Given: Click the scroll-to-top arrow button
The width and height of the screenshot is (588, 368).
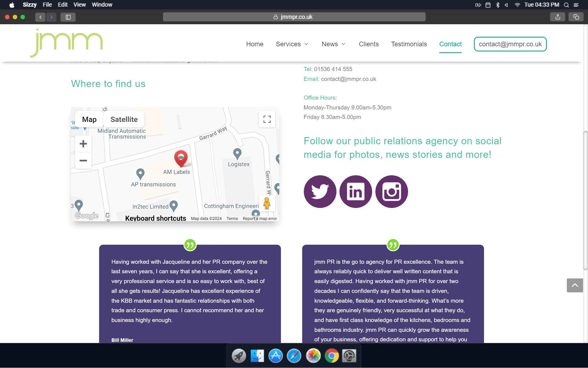Looking at the screenshot, I should (575, 285).
